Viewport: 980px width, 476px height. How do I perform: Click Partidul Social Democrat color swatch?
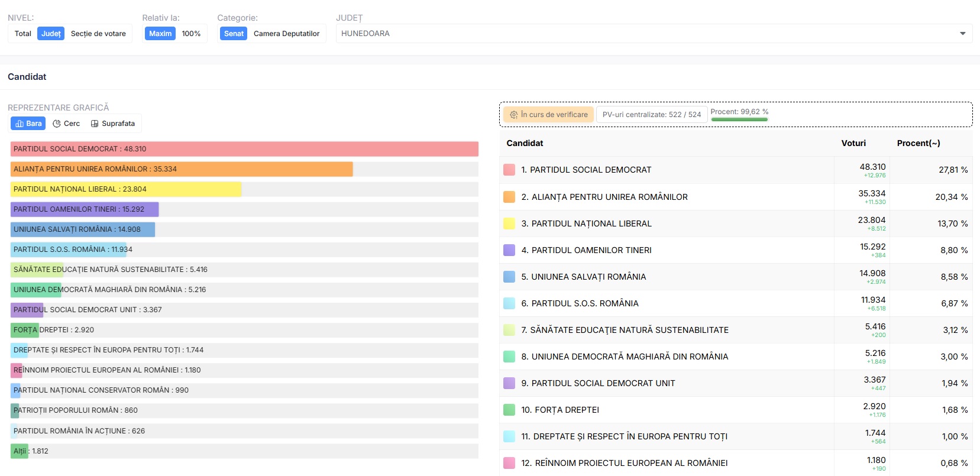pyautogui.click(x=509, y=170)
